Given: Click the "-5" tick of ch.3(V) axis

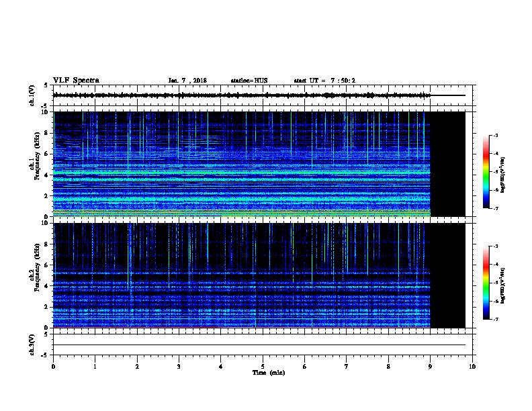Looking at the screenshot, I should point(44,355).
